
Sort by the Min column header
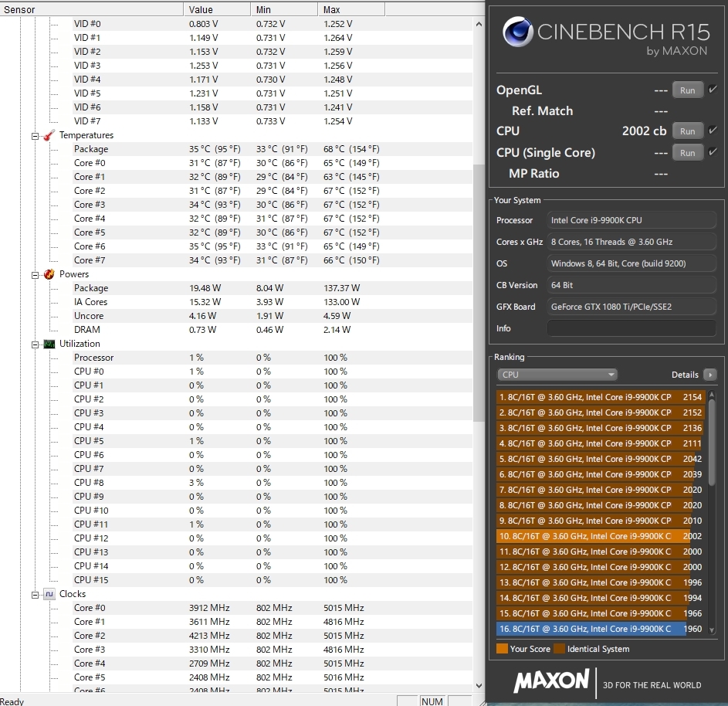tap(284, 9)
